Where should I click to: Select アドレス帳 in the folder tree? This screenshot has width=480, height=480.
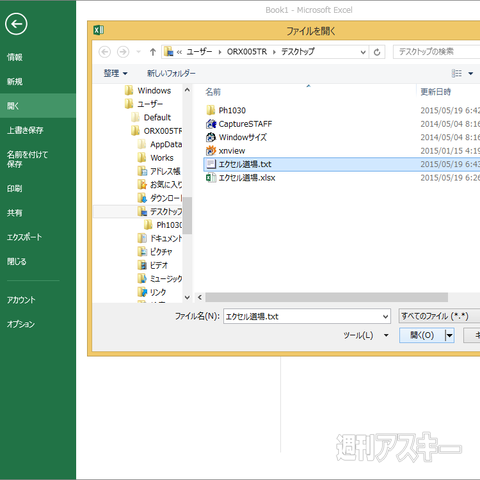(x=159, y=171)
